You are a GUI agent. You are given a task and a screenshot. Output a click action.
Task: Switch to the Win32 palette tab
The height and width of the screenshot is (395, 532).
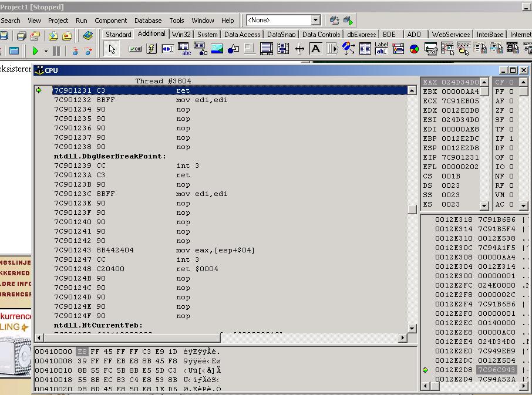pos(181,35)
